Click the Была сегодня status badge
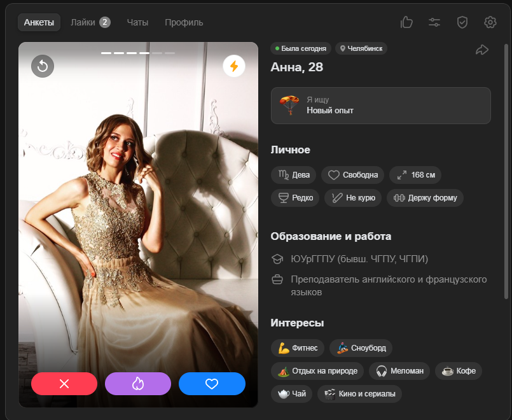 (301, 48)
